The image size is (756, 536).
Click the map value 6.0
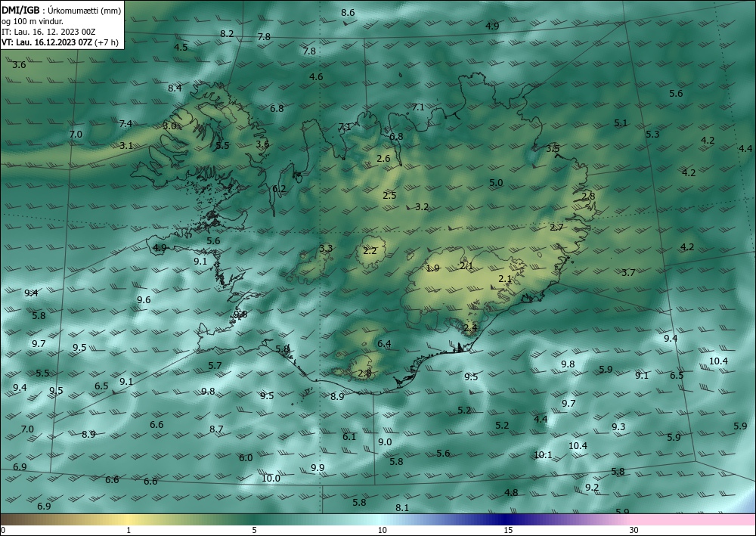pos(246,458)
